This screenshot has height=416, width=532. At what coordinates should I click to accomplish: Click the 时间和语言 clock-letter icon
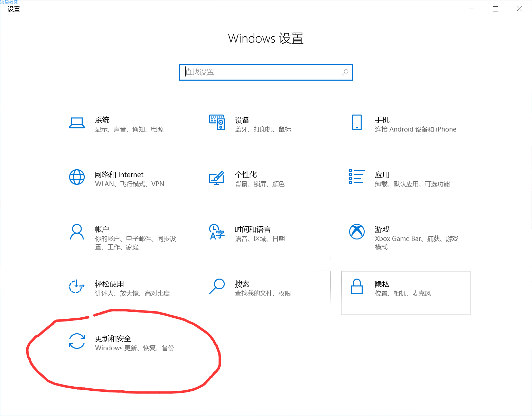217,232
